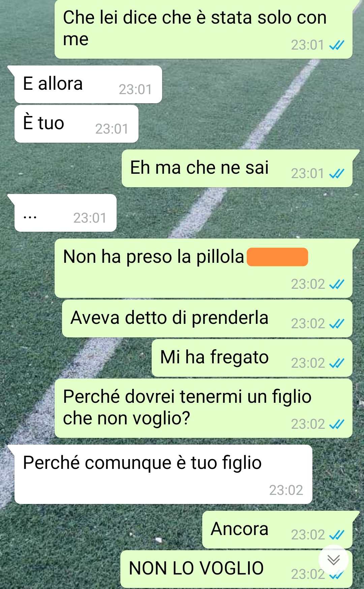Screen dimensions: 364x589
Task: Select the 'E allora' message bubble
Action: [88, 84]
